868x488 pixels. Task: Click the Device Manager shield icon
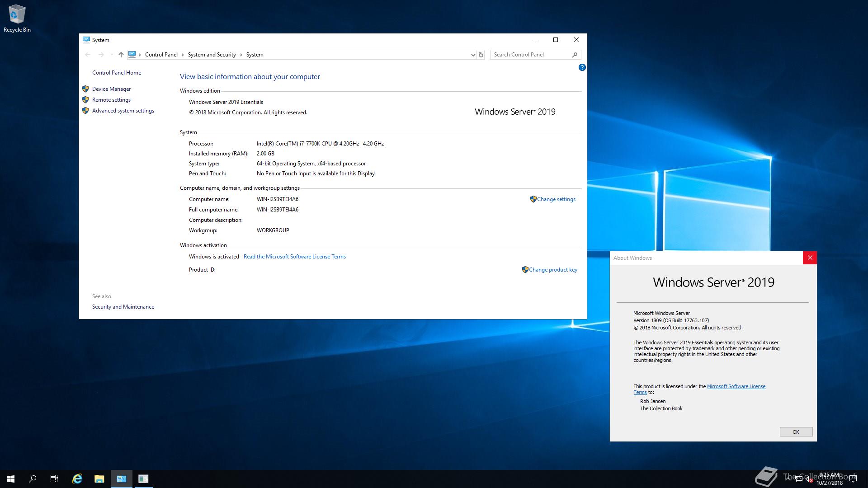pos(85,89)
